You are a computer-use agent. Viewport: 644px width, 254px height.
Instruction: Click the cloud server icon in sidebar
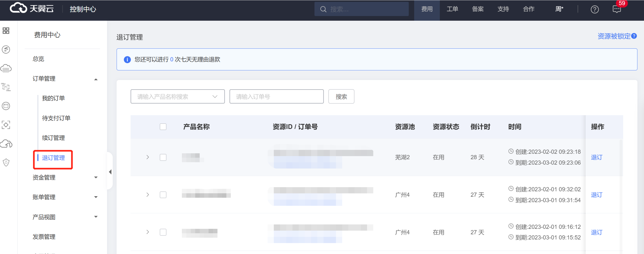point(6,68)
